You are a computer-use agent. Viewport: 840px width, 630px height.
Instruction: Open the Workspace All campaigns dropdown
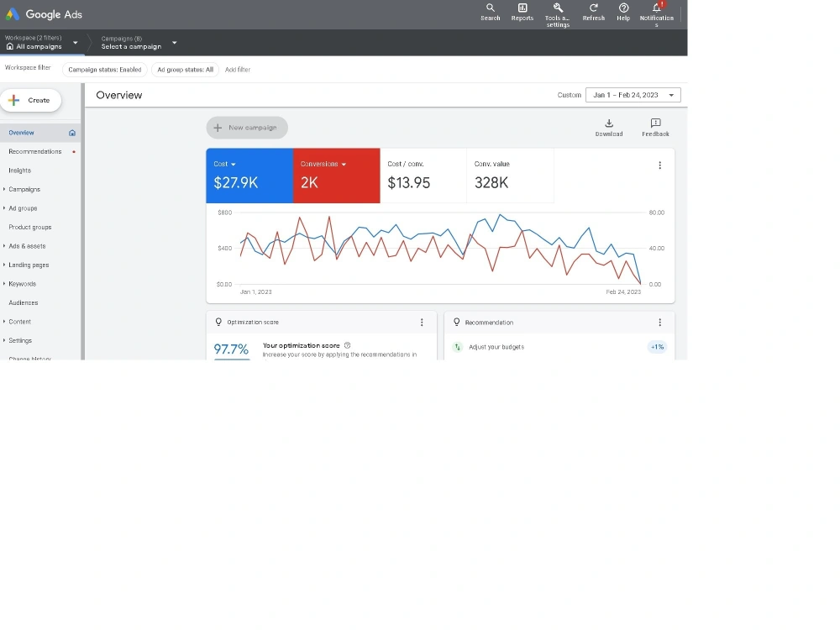(42, 42)
